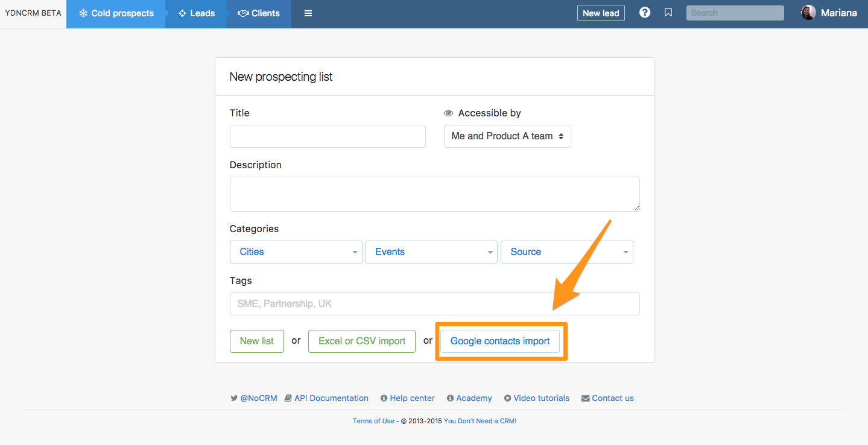
Task: Open the Accessible by dropdown
Action: coord(507,136)
